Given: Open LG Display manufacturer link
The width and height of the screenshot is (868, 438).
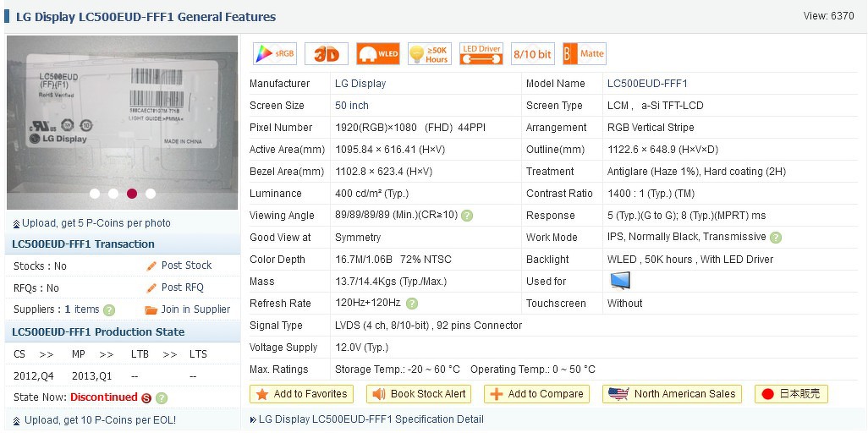Looking at the screenshot, I should [360, 84].
